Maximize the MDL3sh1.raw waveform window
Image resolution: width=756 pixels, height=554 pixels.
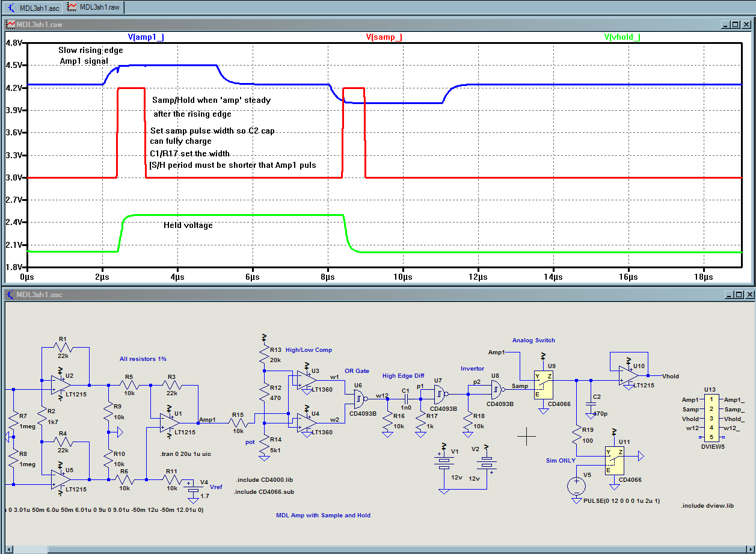(736, 25)
